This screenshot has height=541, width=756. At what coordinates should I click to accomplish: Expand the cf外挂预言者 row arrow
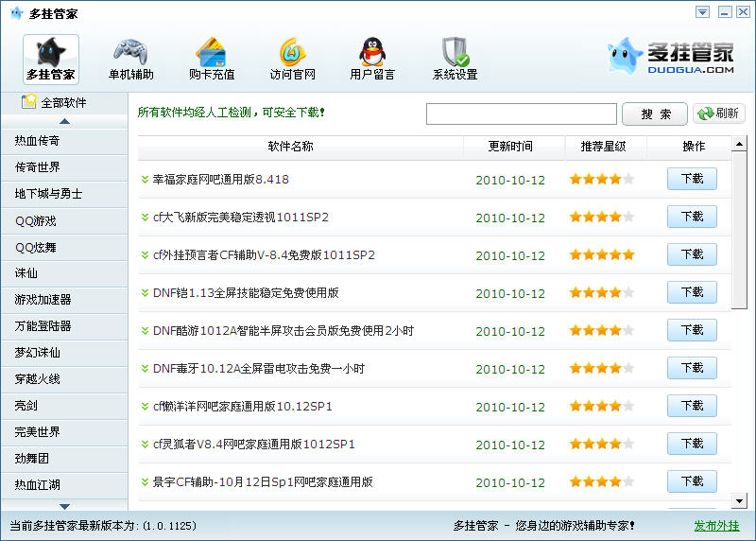coord(145,254)
